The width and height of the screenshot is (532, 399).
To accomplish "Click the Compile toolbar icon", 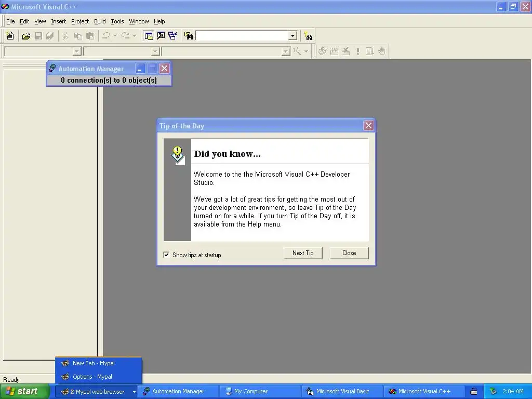I will (322, 51).
